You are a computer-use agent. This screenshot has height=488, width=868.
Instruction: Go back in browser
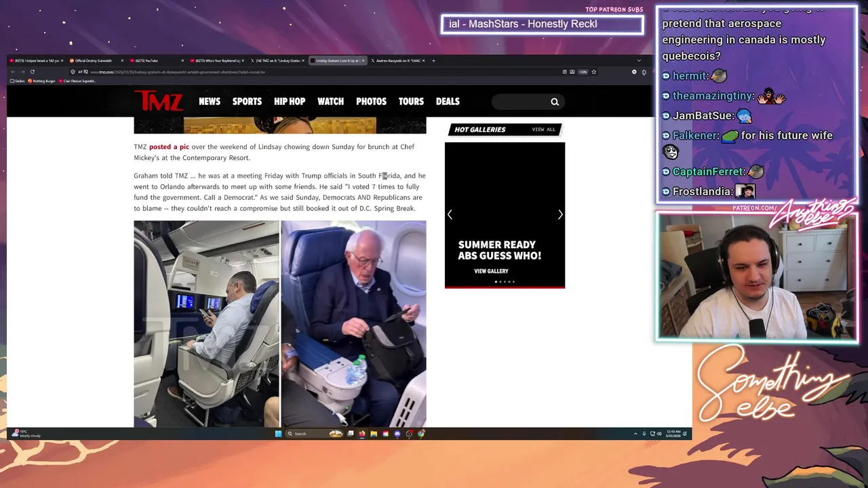[13, 72]
